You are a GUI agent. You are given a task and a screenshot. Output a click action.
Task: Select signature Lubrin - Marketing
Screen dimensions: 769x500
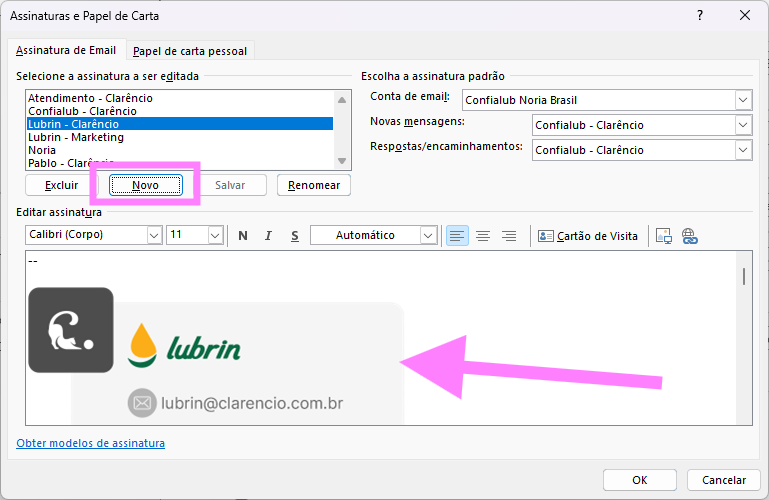(180, 137)
